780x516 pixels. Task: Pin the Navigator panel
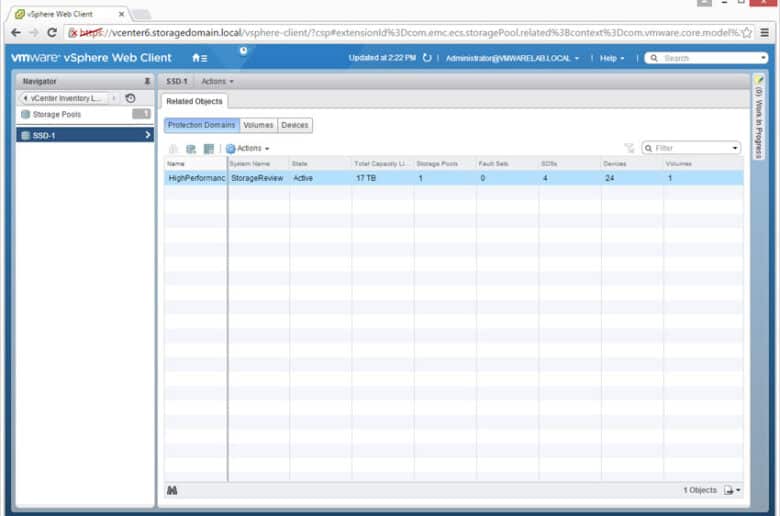point(147,81)
